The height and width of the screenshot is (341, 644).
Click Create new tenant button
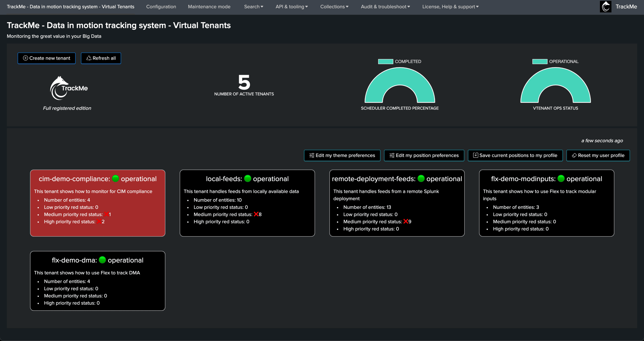pos(47,58)
